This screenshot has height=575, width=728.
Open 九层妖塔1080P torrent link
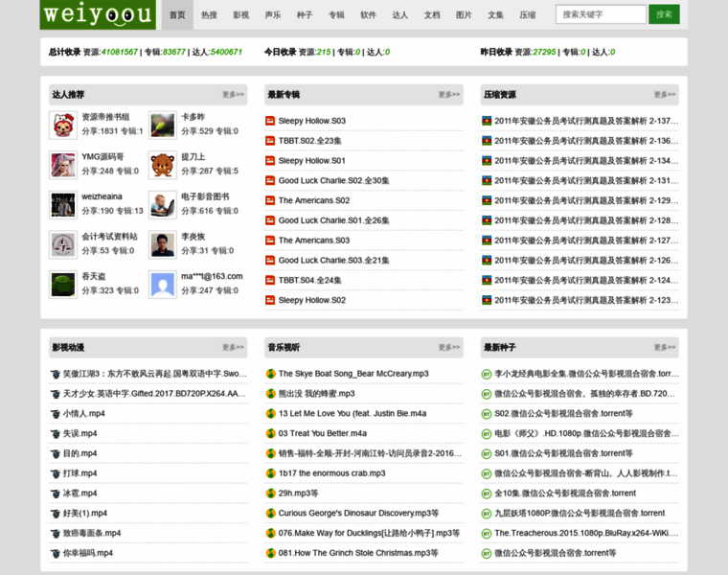(580, 514)
